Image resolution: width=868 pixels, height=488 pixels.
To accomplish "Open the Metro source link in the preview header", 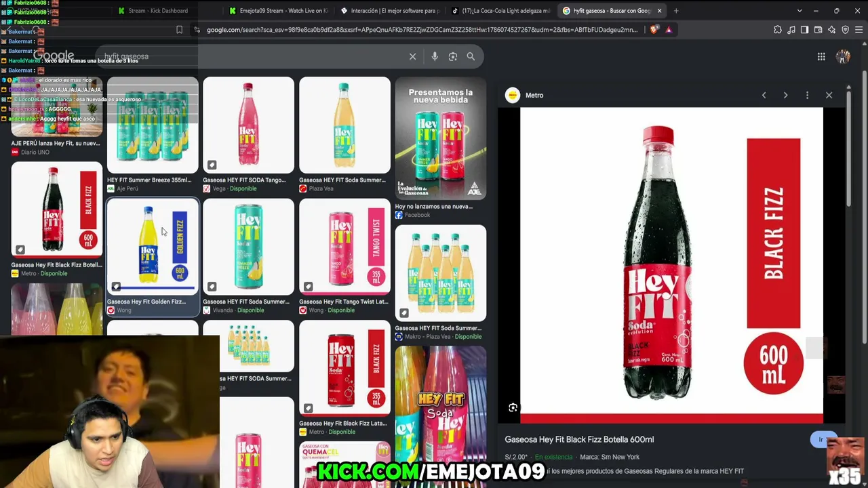I will coord(526,96).
